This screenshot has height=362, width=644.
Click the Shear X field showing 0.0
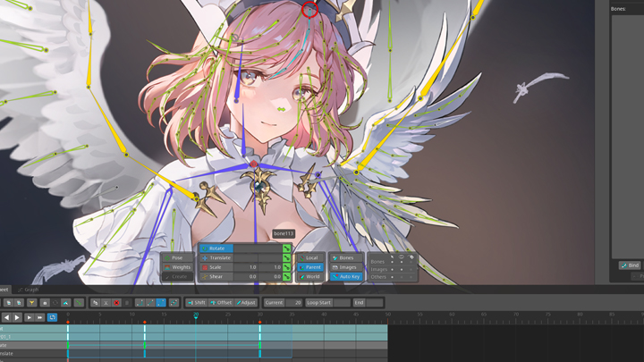point(246,276)
